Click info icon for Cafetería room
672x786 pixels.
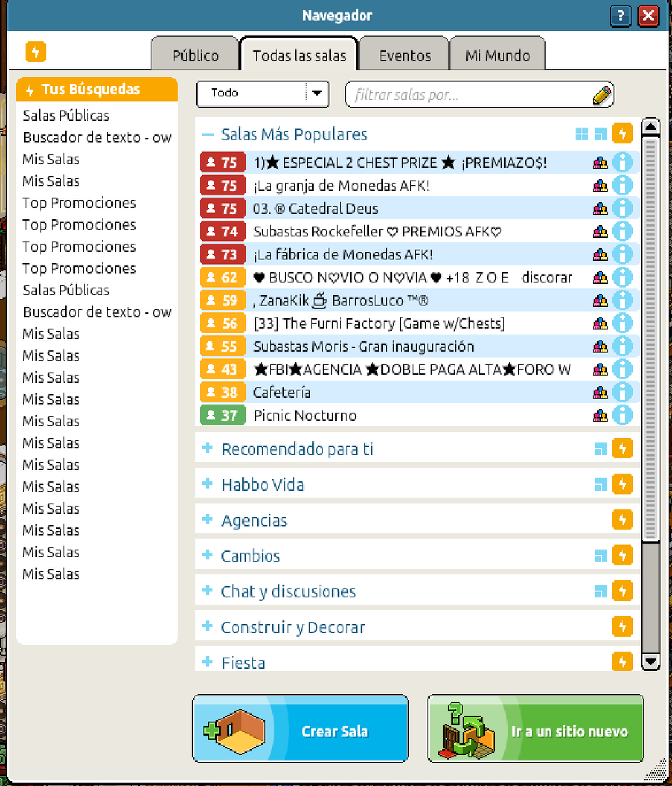(622, 392)
